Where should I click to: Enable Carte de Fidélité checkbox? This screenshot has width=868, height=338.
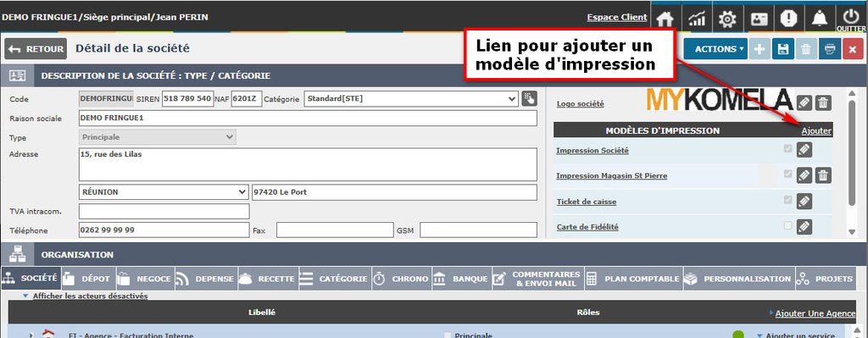point(787,225)
